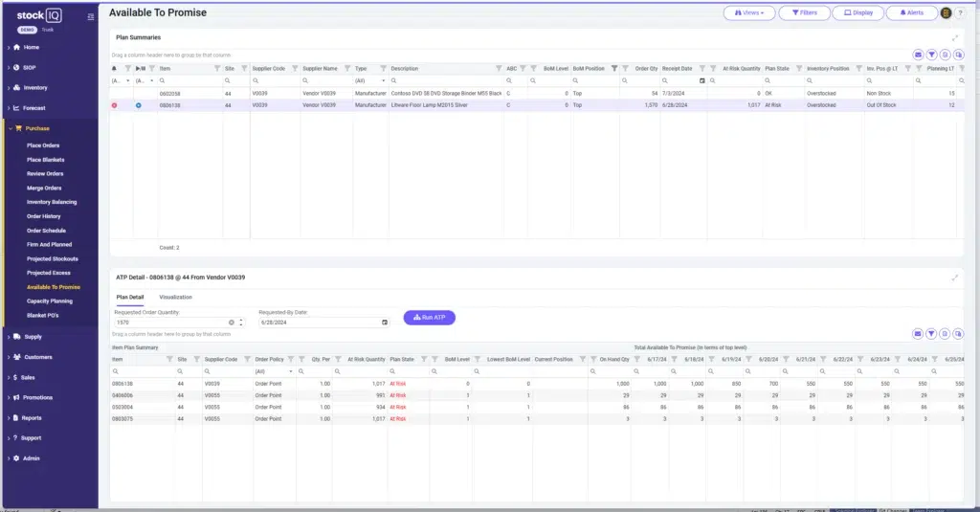This screenshot has width=980, height=512.
Task: Click the Admin gear icon in sidebar
Action: point(16,458)
